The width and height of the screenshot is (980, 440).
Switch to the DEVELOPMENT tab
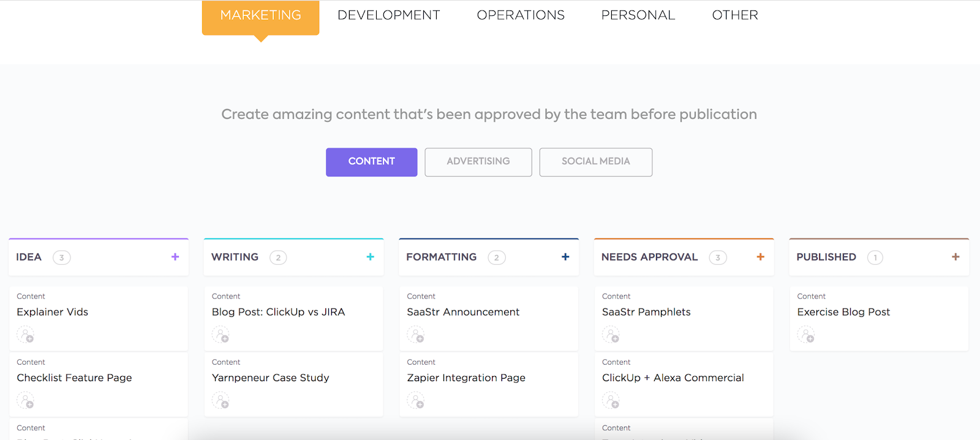click(389, 15)
